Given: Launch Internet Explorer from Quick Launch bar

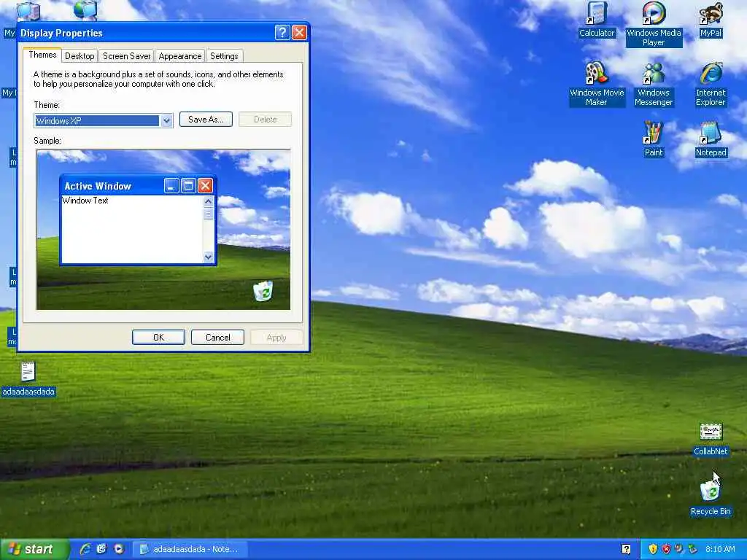Looking at the screenshot, I should (85, 549).
